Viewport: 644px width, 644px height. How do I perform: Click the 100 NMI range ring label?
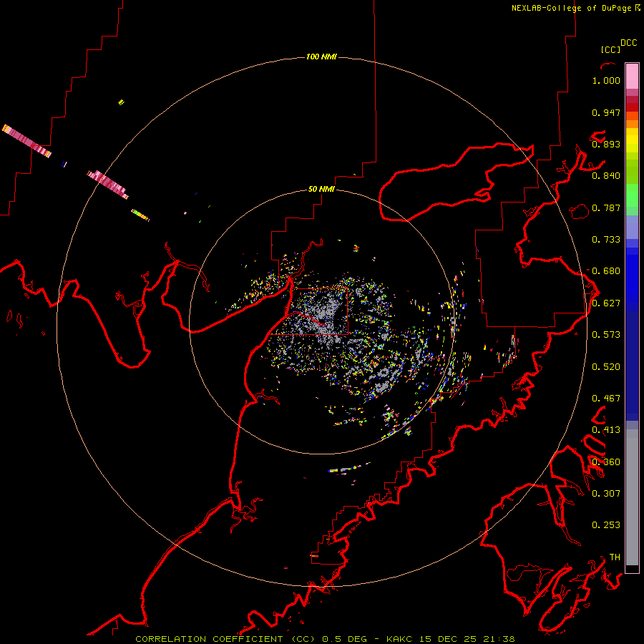coord(321,57)
